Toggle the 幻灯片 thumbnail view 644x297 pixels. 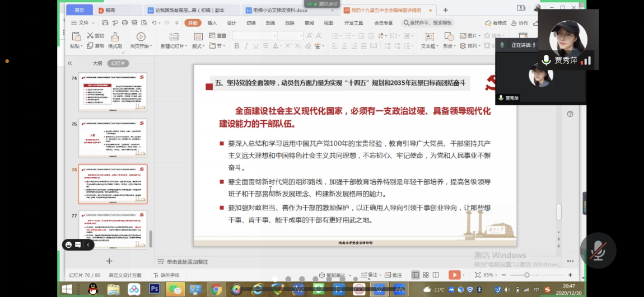click(x=118, y=63)
